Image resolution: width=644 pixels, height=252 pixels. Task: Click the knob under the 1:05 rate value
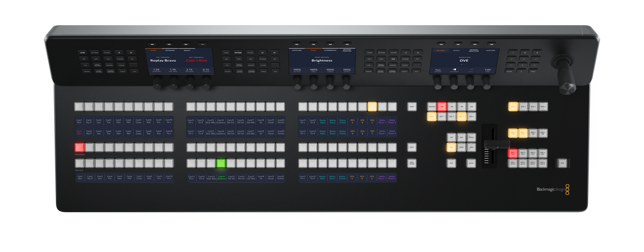click(486, 82)
